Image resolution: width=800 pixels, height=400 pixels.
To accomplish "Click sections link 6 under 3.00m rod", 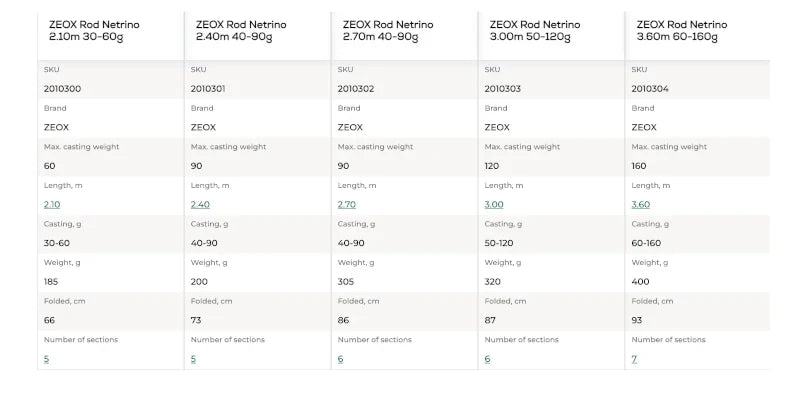I will point(487,359).
